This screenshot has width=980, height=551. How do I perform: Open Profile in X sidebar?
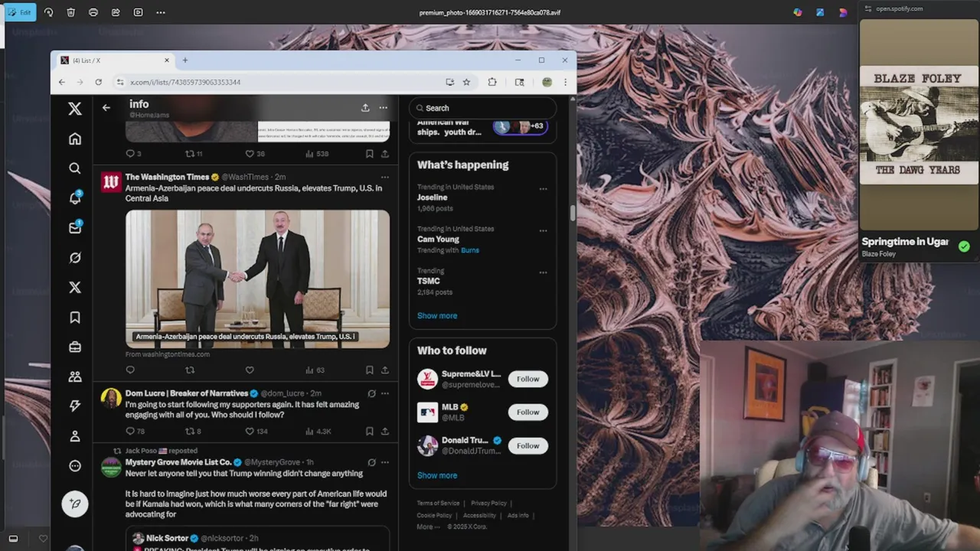(75, 436)
